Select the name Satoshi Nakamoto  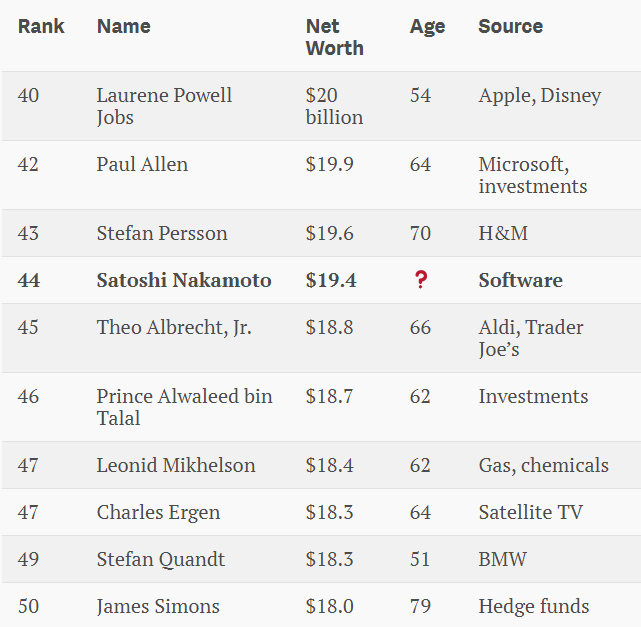[184, 281]
